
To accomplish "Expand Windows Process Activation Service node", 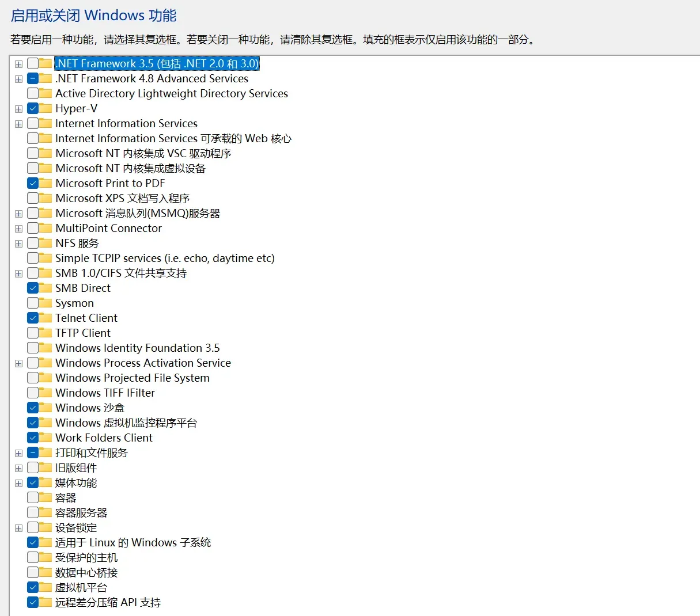I will coord(19,363).
